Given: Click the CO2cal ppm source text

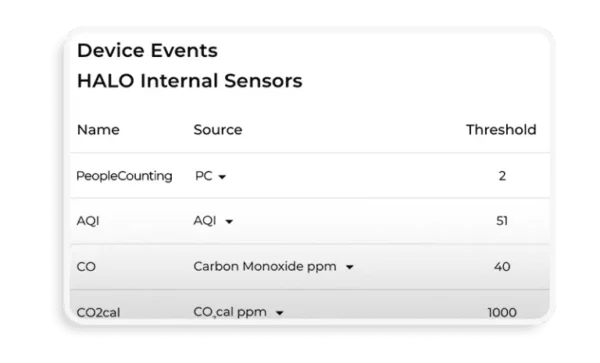Looking at the screenshot, I should point(230,312).
